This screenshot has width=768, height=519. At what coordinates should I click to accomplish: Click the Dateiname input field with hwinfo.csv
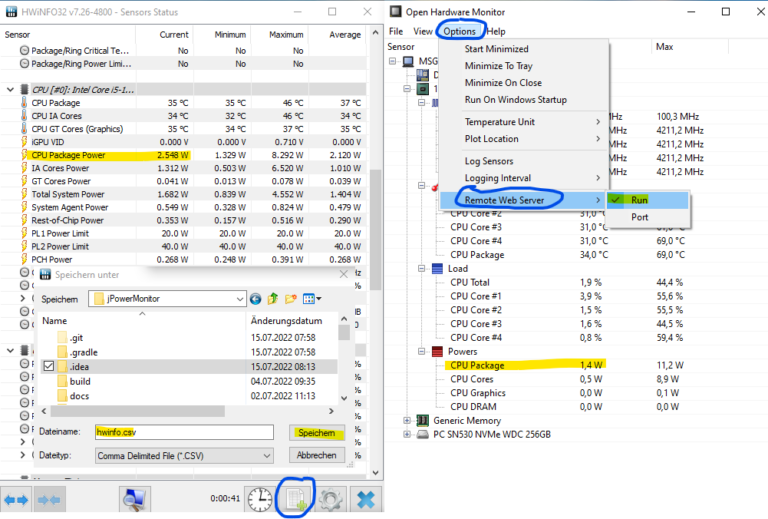click(184, 432)
